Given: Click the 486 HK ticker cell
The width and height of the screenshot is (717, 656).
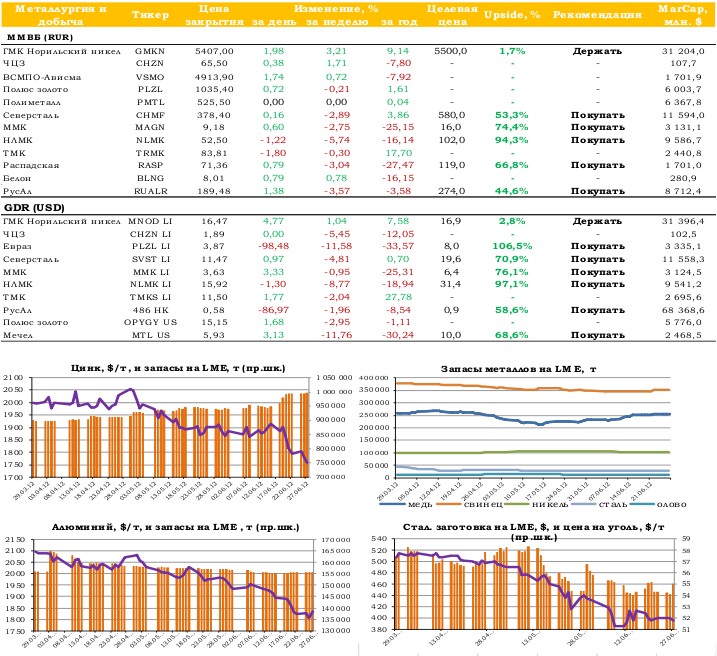Looking at the screenshot, I should tap(150, 310).
